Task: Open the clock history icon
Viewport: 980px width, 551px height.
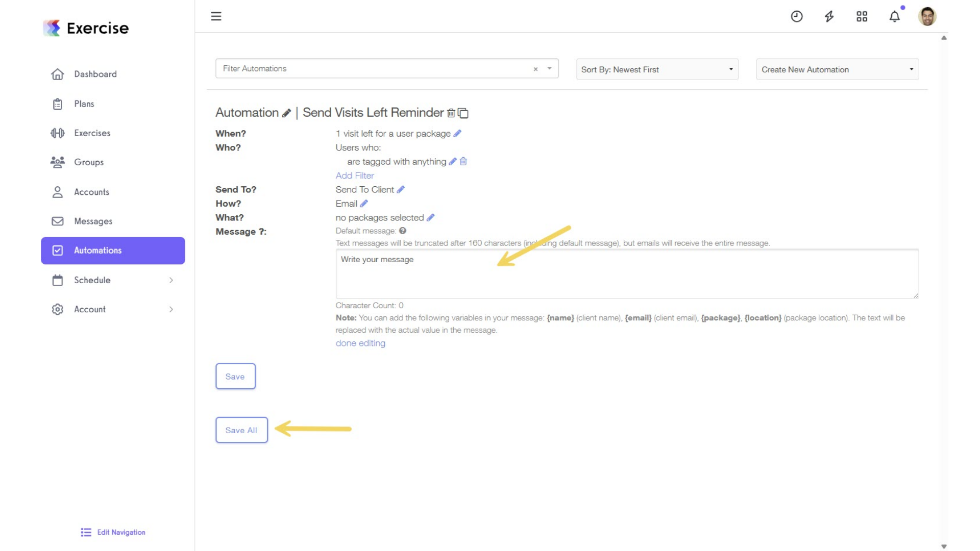Action: click(x=796, y=16)
